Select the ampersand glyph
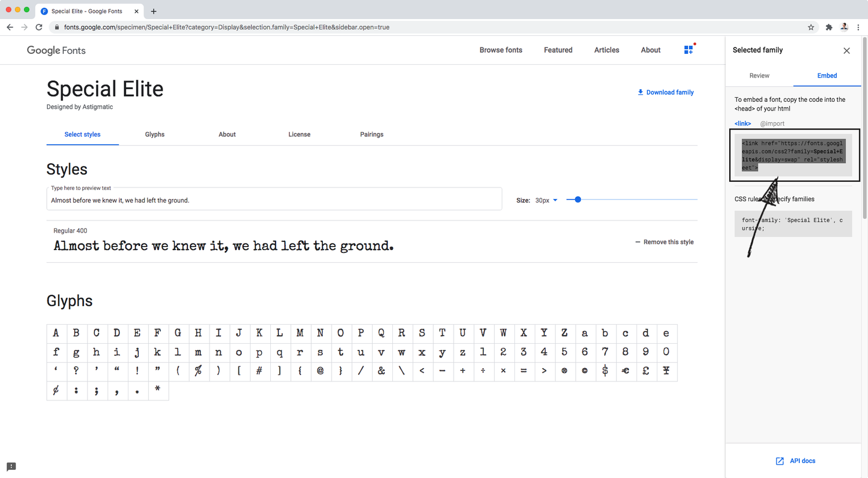Image resolution: width=868 pixels, height=478 pixels. [x=381, y=372]
